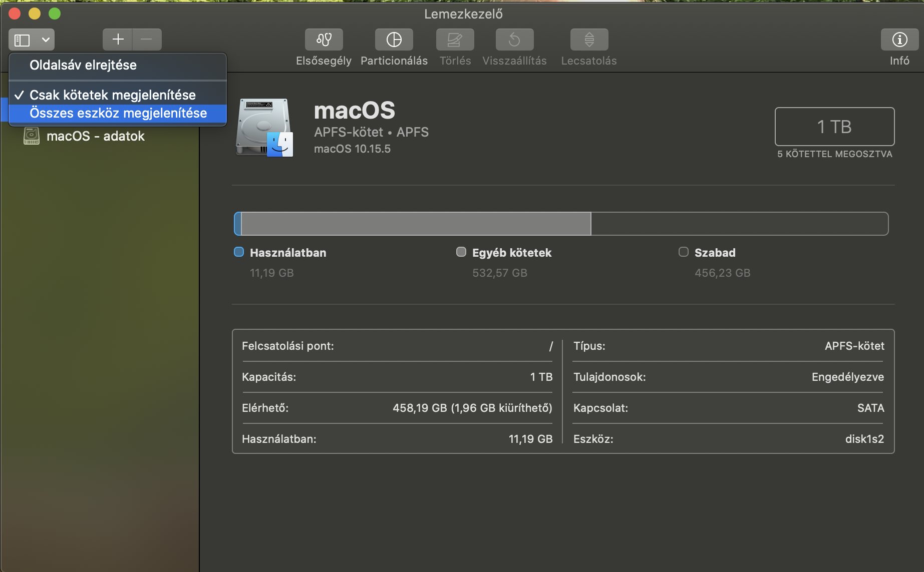Screen dimensions: 924x572
Task: Click the remove volume minus button
Action: [x=147, y=40]
